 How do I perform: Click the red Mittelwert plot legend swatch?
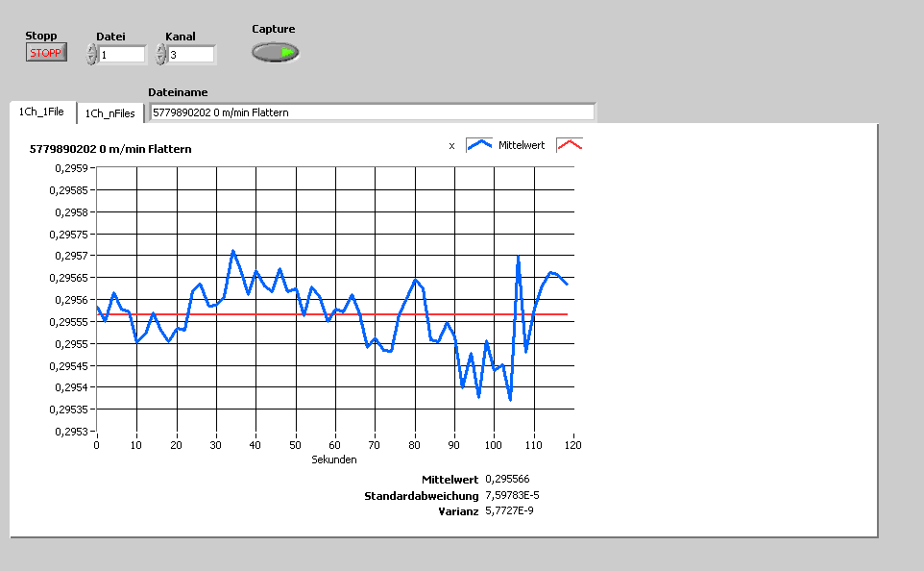pyautogui.click(x=570, y=145)
